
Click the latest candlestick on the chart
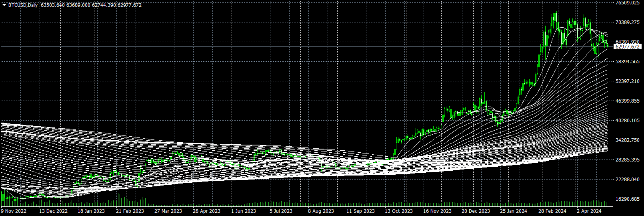point(608,46)
